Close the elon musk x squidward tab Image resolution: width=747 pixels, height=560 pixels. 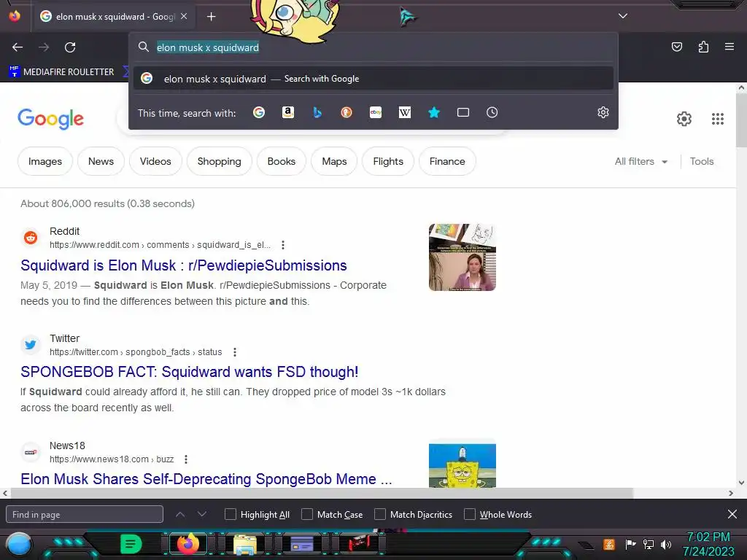click(184, 16)
